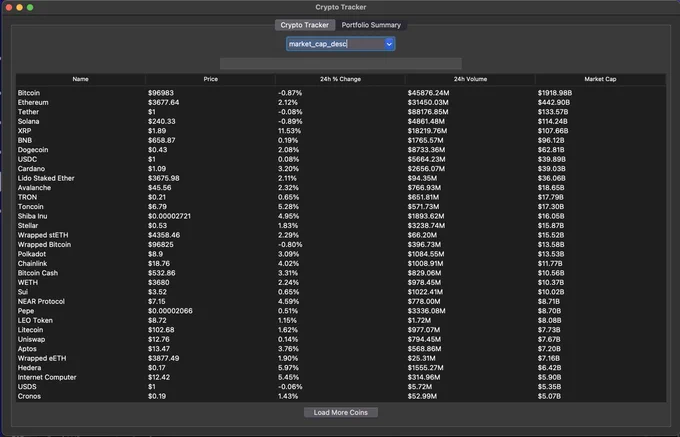This screenshot has width=680, height=437.
Task: Click Cardano in the table
Action: click(x=31, y=169)
